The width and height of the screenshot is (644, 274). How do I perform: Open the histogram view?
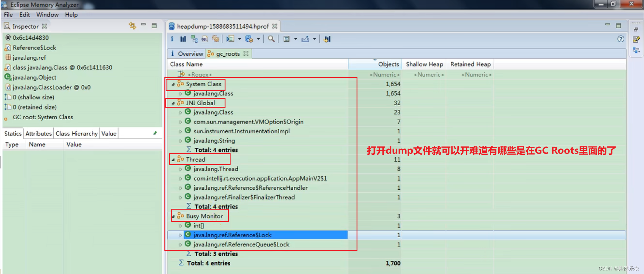183,39
